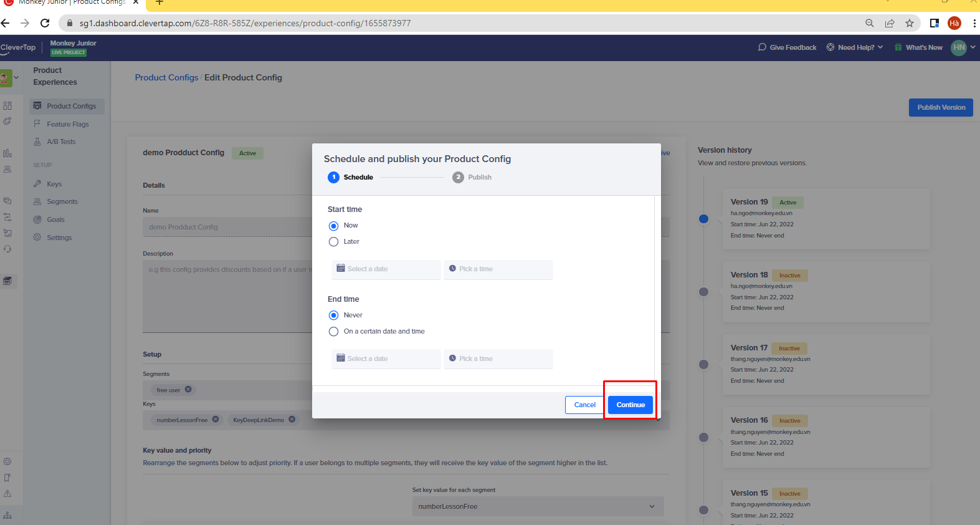
Task: Go to step 1 Schedule
Action: (351, 177)
